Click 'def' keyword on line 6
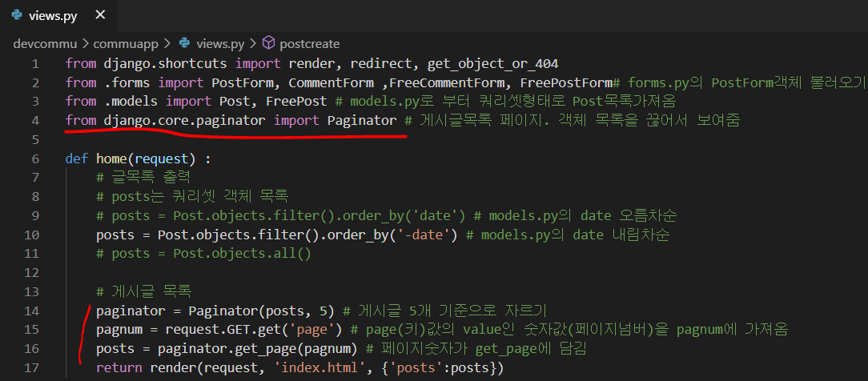This screenshot has height=381, width=868. pyautogui.click(x=77, y=158)
